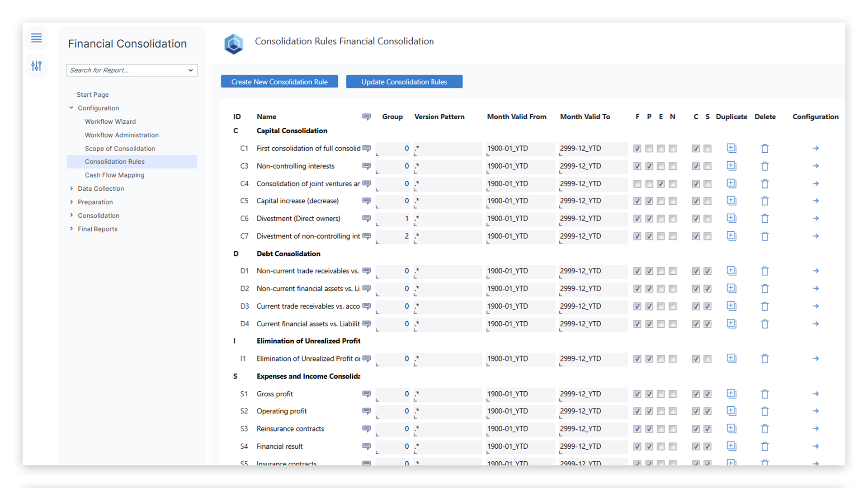Click the Update Consolidation Rules button
868x488 pixels.
click(x=404, y=82)
